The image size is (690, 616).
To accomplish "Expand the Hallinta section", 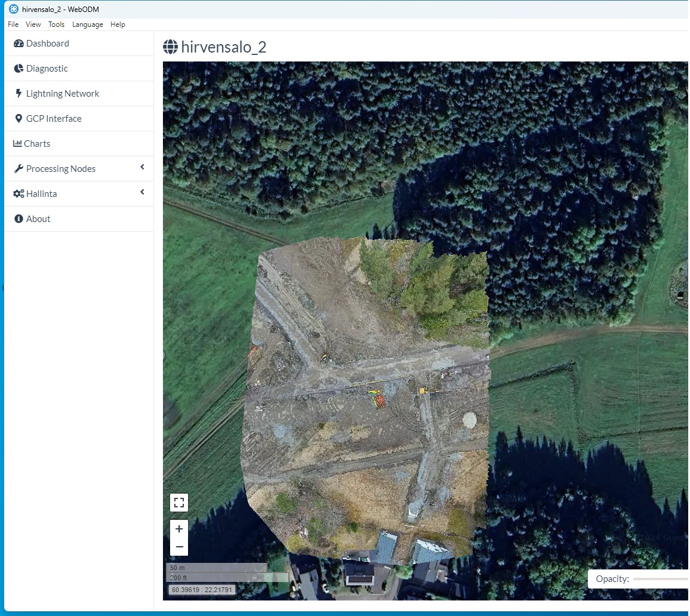I will [142, 192].
